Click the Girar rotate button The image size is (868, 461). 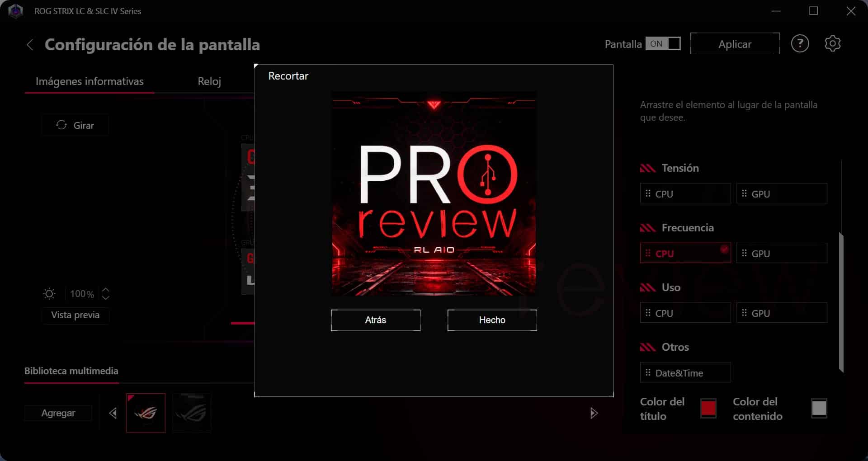(x=75, y=125)
